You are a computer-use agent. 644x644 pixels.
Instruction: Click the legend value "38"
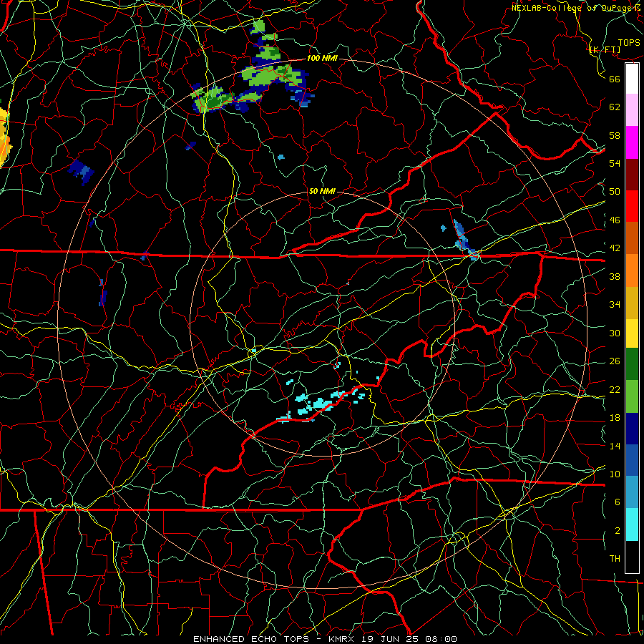(x=615, y=276)
